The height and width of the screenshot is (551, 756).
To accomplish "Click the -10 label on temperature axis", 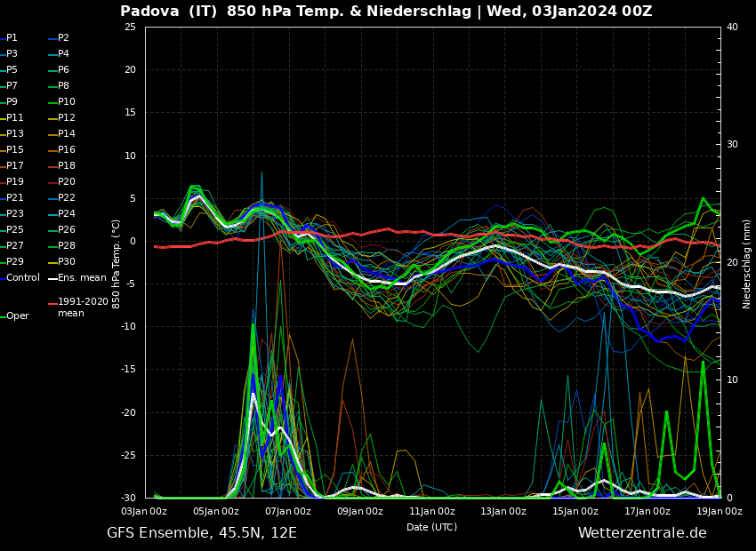I will click(x=128, y=326).
